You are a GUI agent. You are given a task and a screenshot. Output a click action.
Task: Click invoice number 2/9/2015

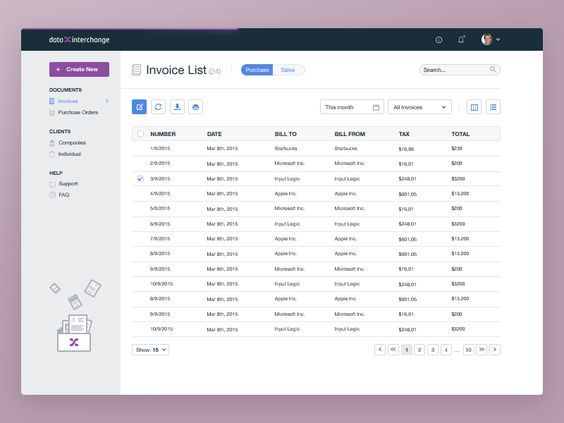click(x=160, y=163)
